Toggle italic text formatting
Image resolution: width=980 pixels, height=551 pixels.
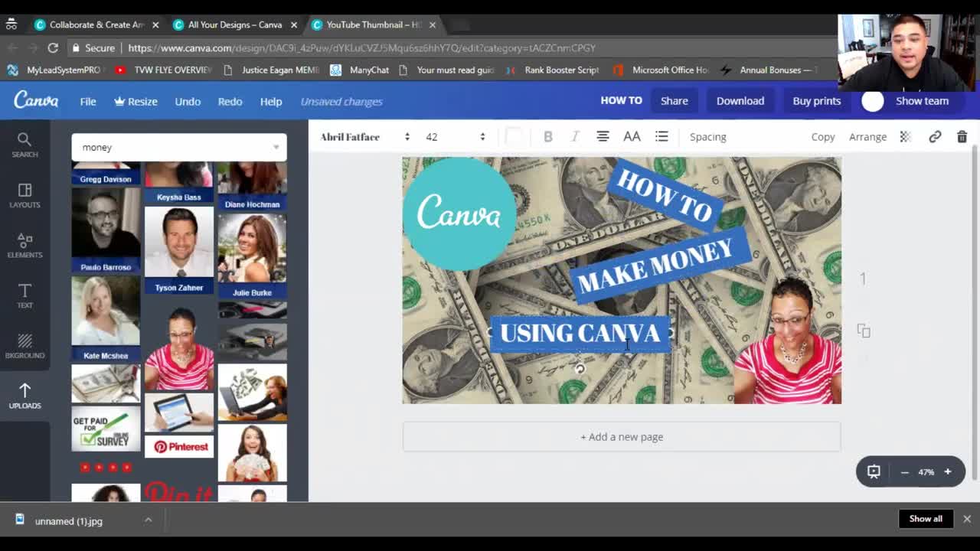(575, 137)
